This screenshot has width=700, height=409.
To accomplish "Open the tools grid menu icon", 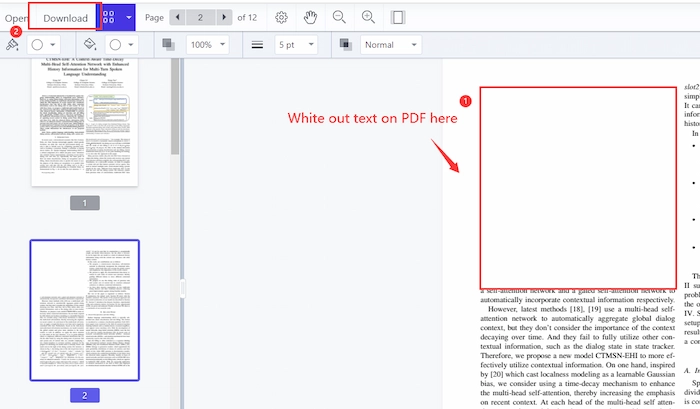I will click(x=110, y=18).
